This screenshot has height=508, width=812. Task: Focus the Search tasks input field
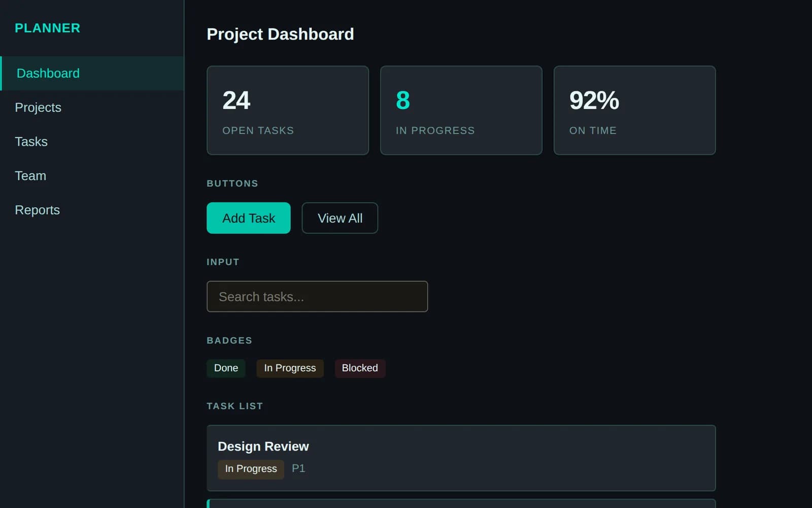click(x=317, y=297)
